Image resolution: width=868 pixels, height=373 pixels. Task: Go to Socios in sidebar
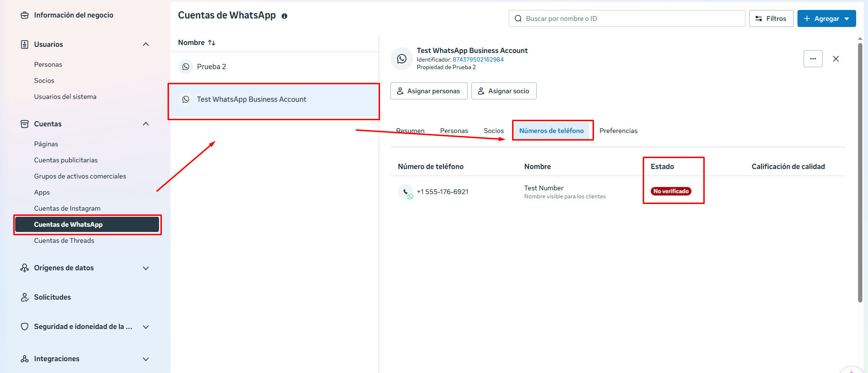[44, 80]
